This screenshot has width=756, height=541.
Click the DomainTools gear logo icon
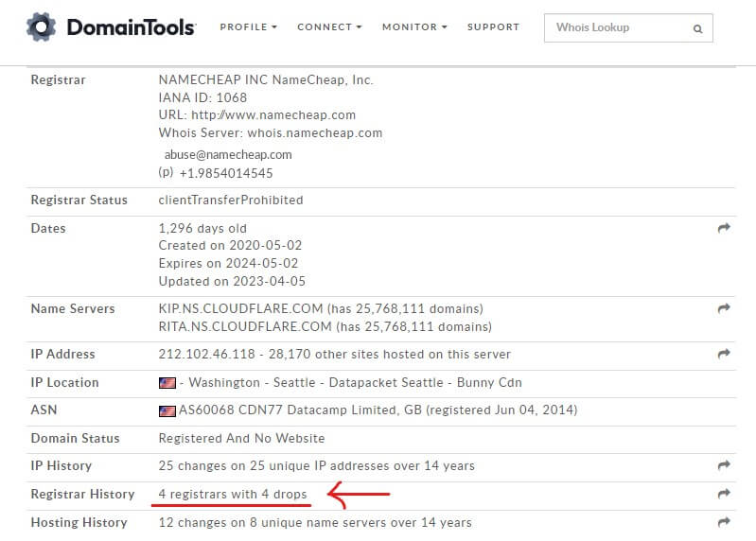click(x=41, y=27)
